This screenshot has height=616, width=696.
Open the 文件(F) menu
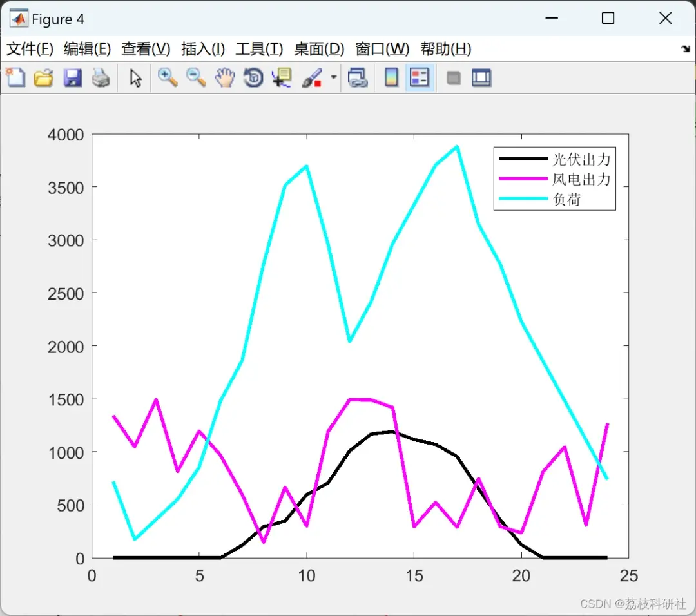click(x=30, y=49)
